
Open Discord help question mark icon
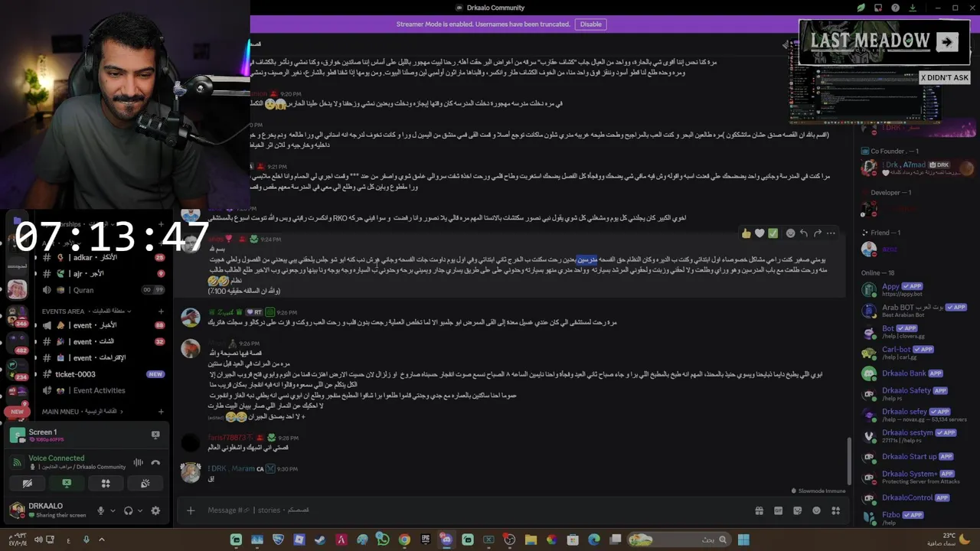896,8
